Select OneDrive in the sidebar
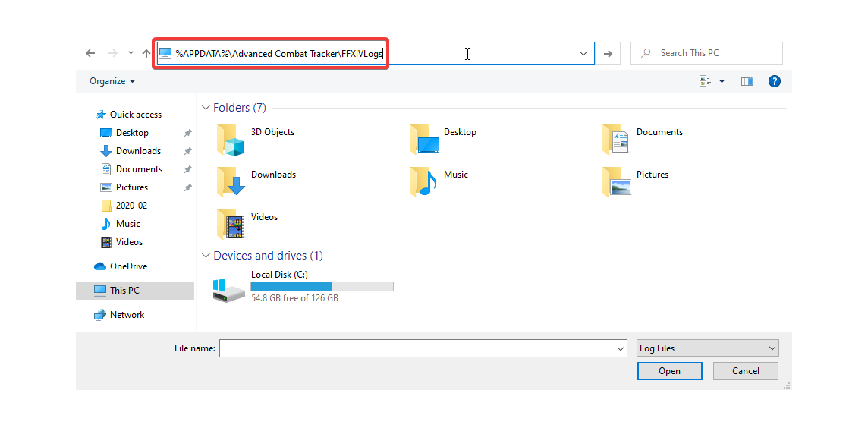 pos(121,266)
